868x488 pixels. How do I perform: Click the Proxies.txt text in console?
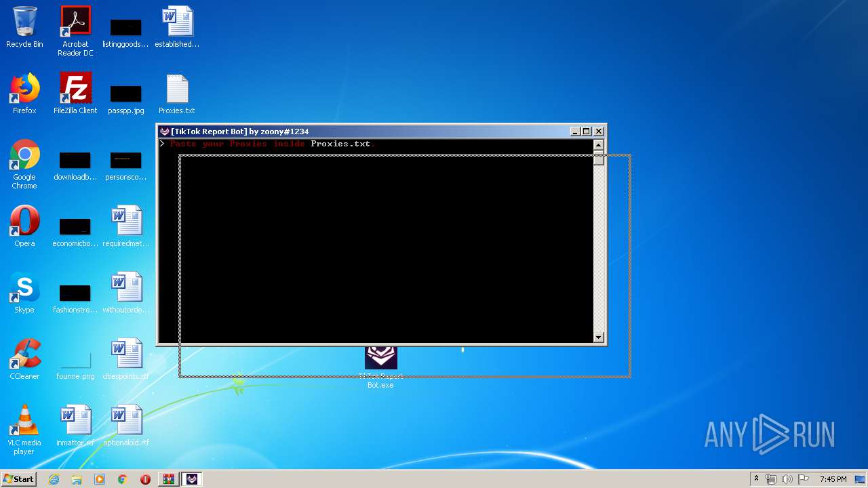pyautogui.click(x=340, y=144)
